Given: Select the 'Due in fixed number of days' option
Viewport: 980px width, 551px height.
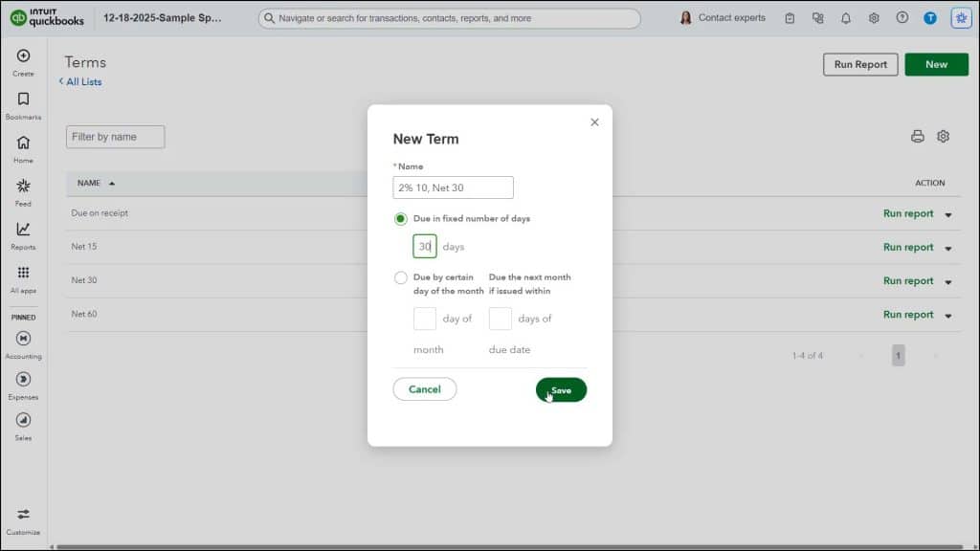Looking at the screenshot, I should [403, 218].
